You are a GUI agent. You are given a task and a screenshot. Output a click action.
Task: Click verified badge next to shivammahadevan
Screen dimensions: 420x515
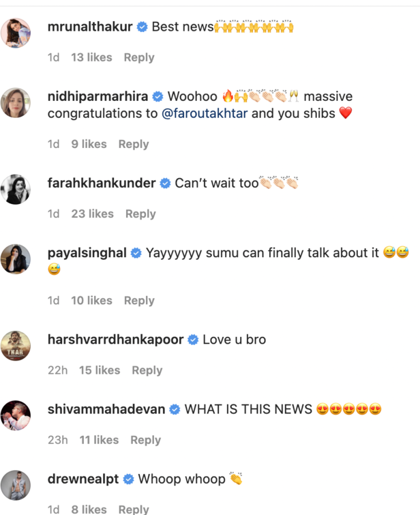tap(175, 410)
